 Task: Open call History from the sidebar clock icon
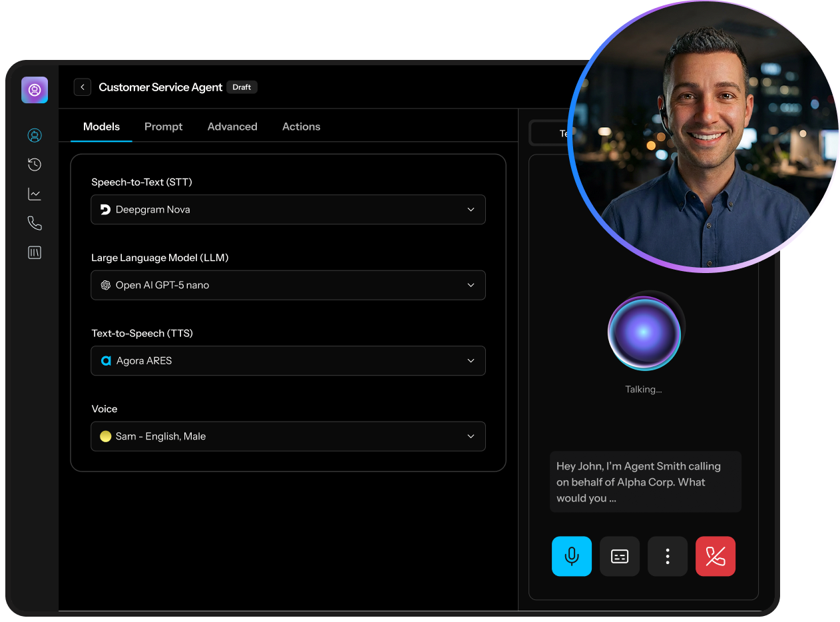(34, 164)
